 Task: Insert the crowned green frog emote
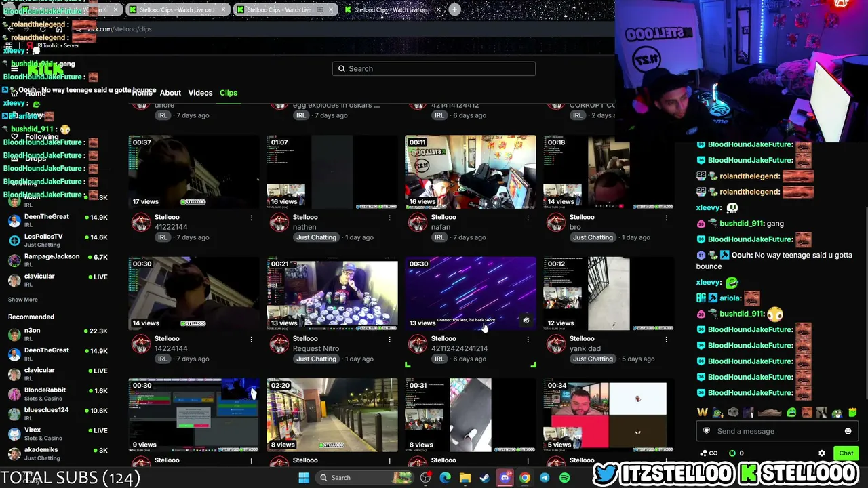pyautogui.click(x=852, y=412)
